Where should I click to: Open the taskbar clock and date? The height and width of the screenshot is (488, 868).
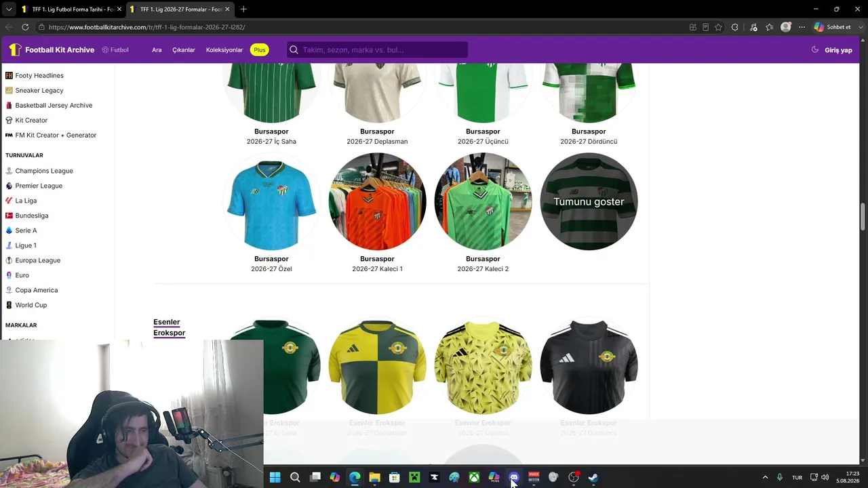click(847, 477)
